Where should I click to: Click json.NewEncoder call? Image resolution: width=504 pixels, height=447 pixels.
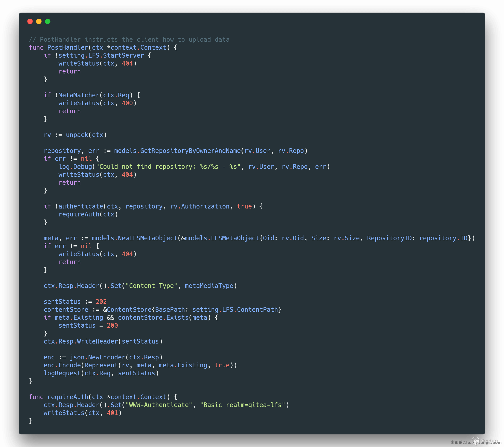pos(98,357)
